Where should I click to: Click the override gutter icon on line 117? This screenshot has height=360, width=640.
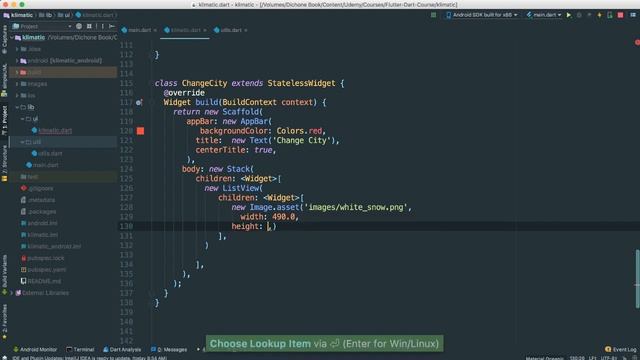[x=139, y=102]
